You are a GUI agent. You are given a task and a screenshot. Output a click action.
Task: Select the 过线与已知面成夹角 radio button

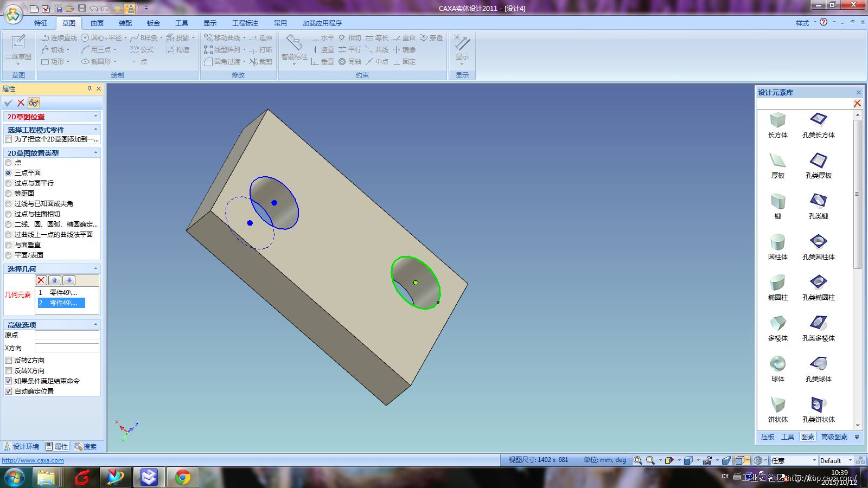8,204
